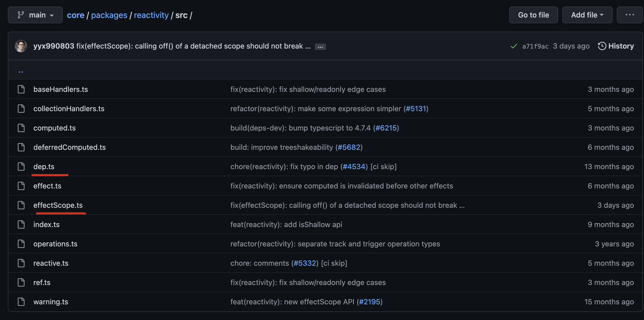Open the three-dot more options menu
The height and width of the screenshot is (320, 644).
630,15
